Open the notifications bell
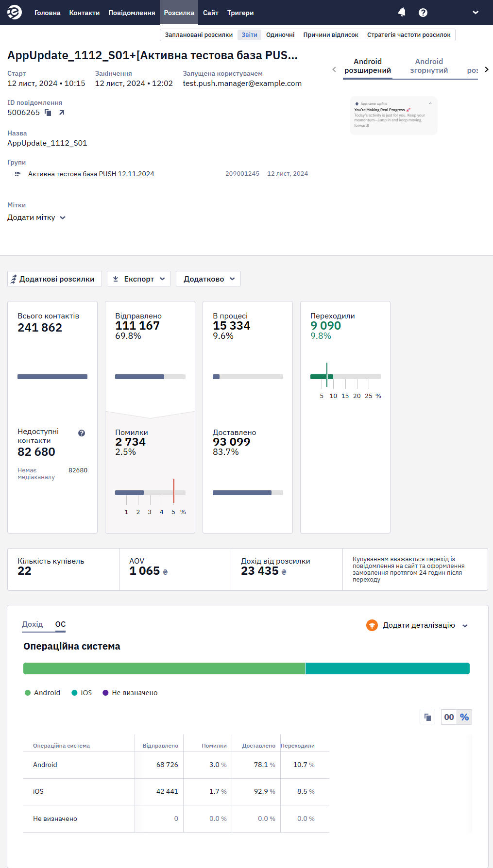 point(402,12)
